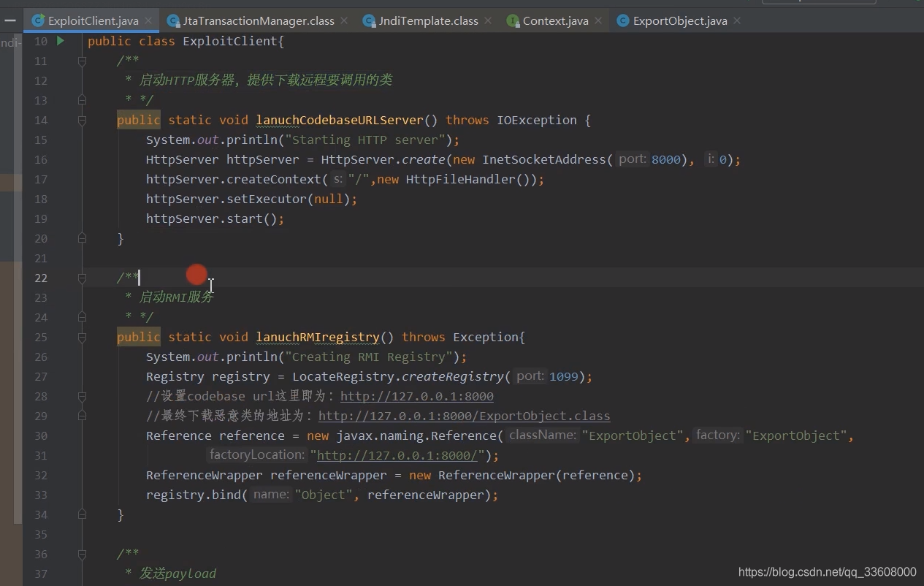This screenshot has height=586, width=924.
Task: Close the Context.java tab
Action: (x=600, y=20)
